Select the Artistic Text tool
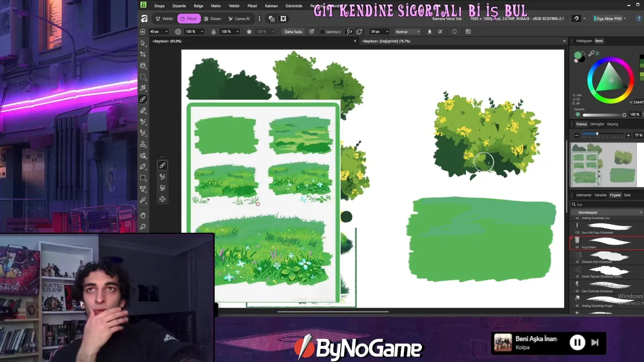The height and width of the screenshot is (362, 644). tap(143, 189)
